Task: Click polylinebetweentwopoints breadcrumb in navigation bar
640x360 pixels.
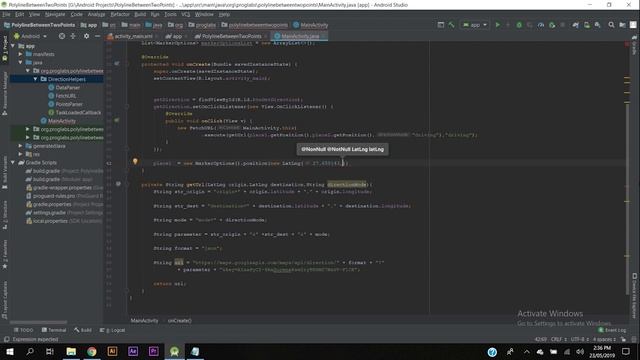Action: [254, 25]
